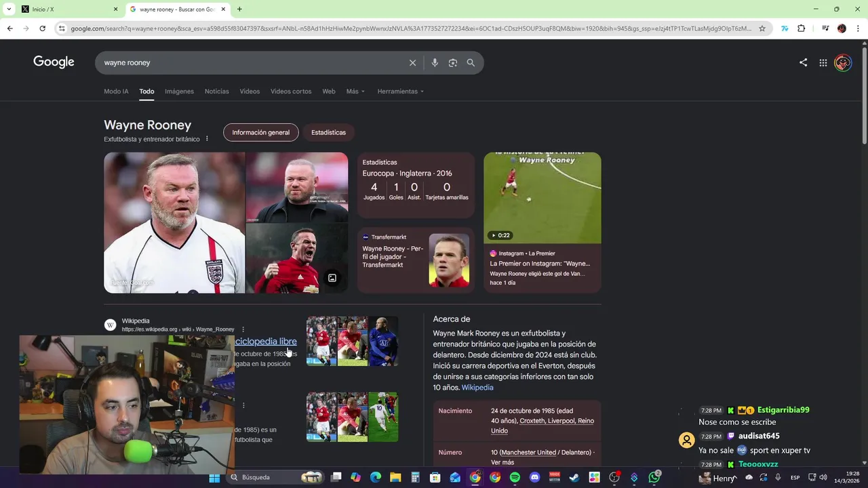
Task: Open the Eurocopa Inglaterra 2016 stats card
Action: (x=416, y=185)
